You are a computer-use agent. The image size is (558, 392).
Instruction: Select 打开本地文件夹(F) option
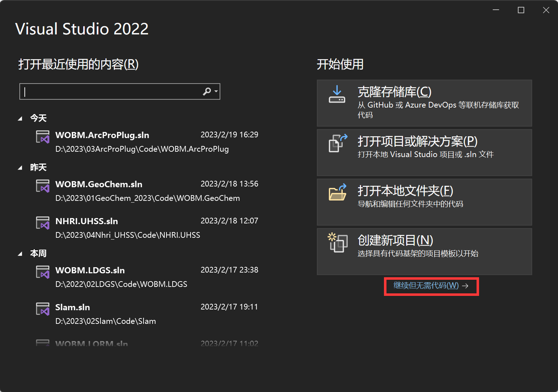tap(424, 202)
